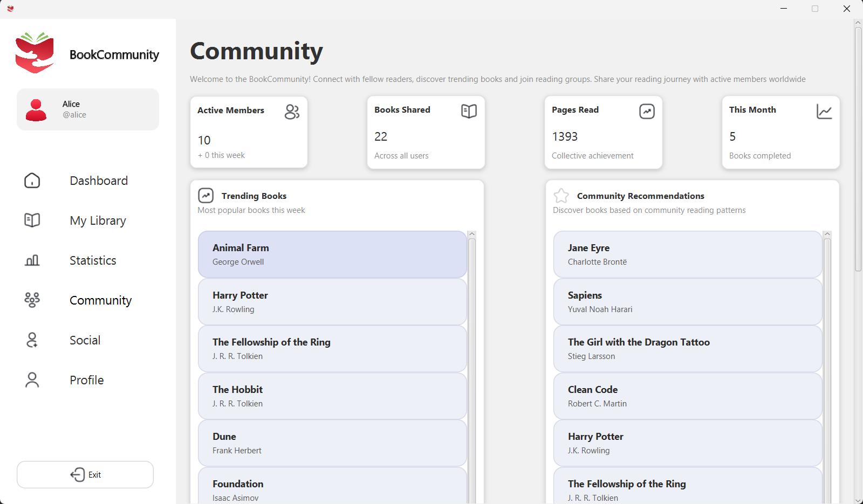Click the Community Recommendations star icon
Screen dimensions: 863x504
click(561, 196)
